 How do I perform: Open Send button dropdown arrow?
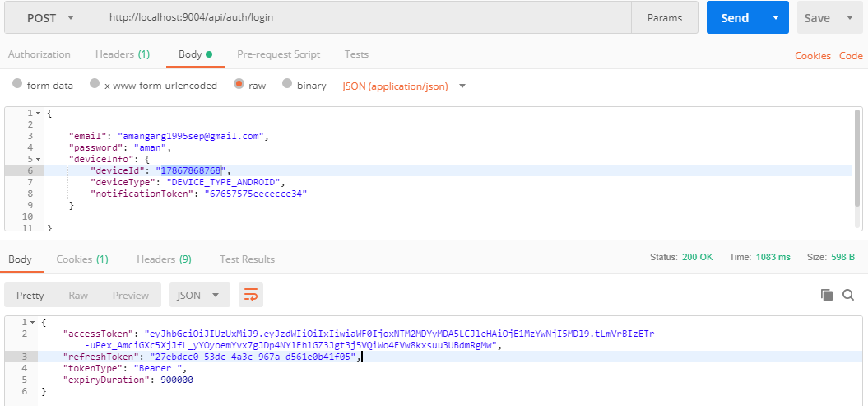point(777,18)
